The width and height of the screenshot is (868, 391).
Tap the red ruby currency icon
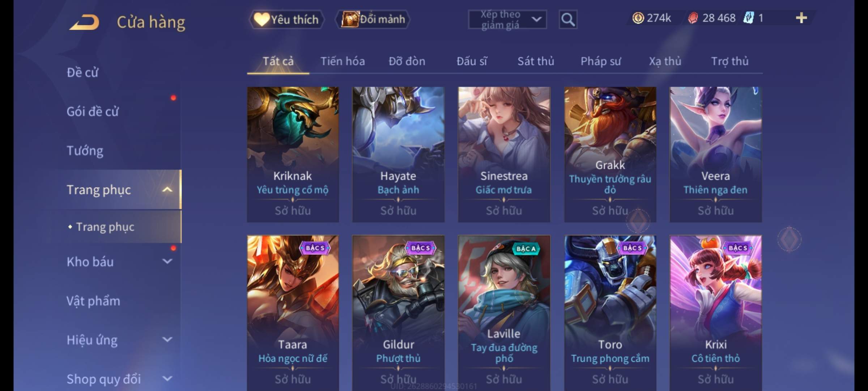[x=693, y=18]
